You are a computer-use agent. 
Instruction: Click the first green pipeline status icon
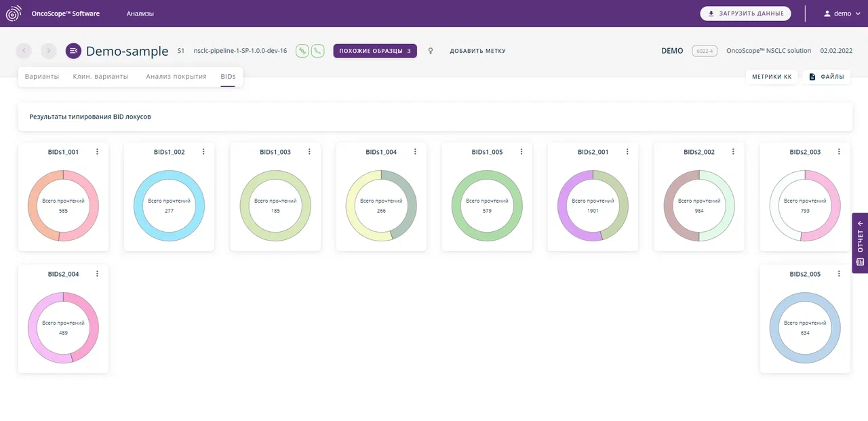[x=302, y=51]
